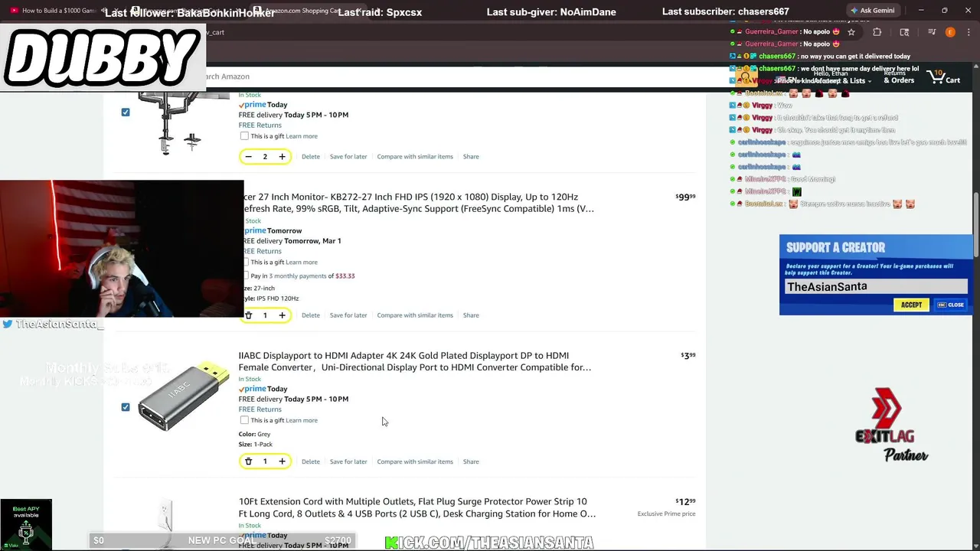Open the Chrome media controls icon
980x551 pixels.
tap(932, 32)
